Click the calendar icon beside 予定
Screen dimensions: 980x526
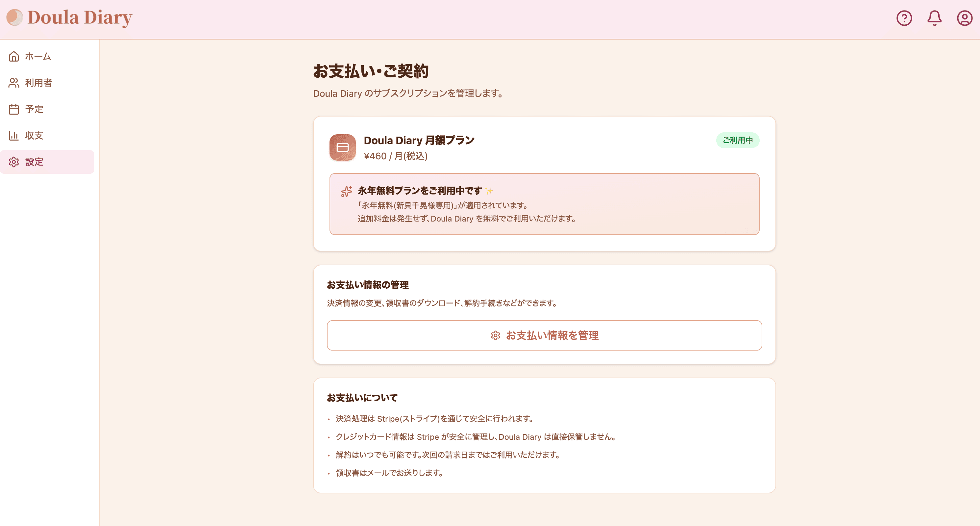[14, 109]
